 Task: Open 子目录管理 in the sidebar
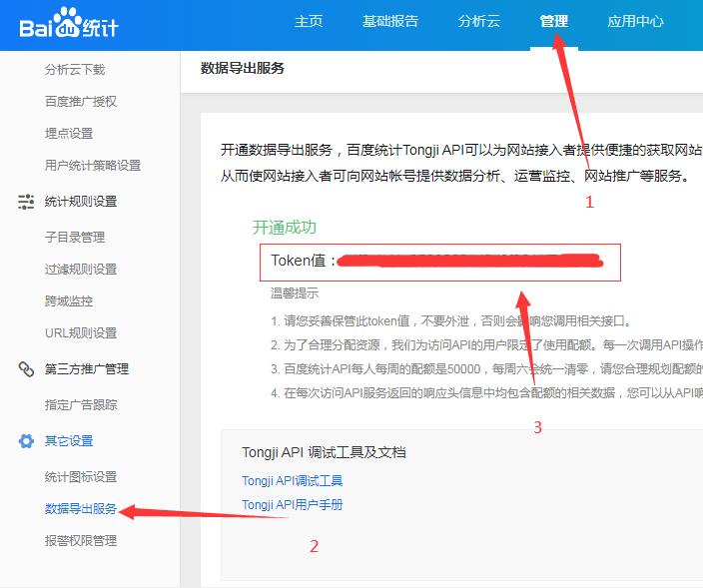tap(75, 237)
